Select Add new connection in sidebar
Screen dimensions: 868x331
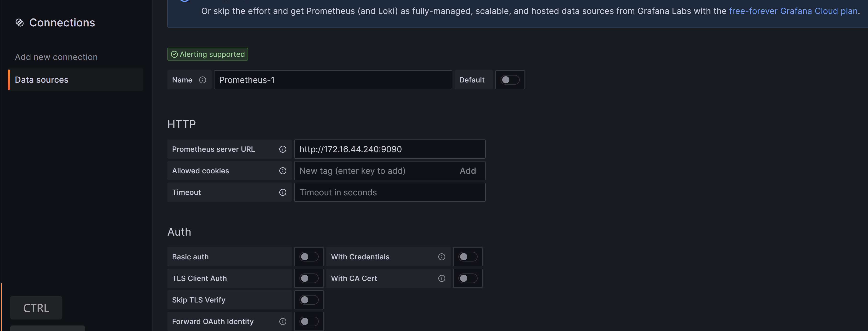tap(56, 57)
